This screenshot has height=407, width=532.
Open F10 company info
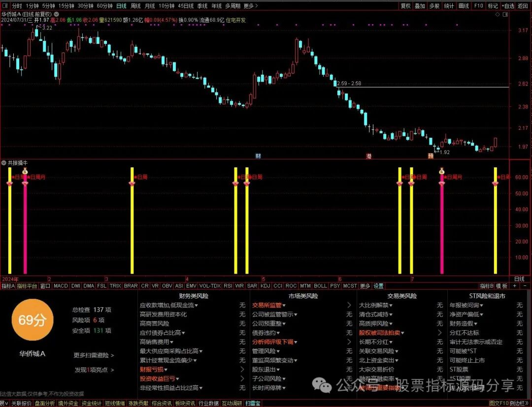pos(478,6)
